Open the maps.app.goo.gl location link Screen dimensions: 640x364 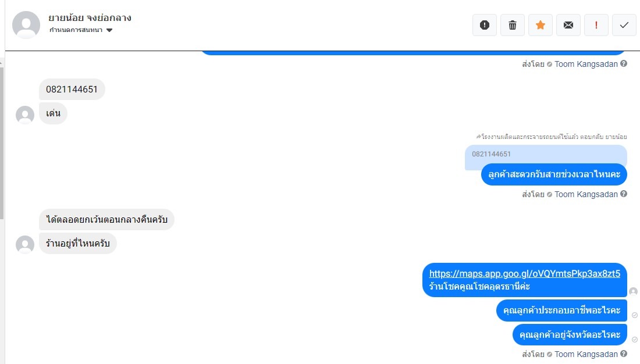tap(524, 273)
